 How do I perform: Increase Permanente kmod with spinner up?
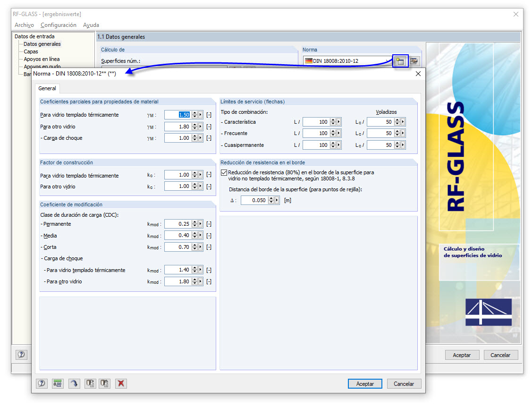(195, 222)
